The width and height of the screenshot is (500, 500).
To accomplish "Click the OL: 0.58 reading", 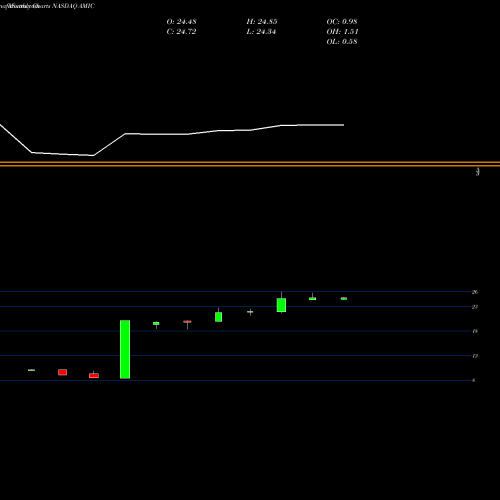I will [x=342, y=42].
